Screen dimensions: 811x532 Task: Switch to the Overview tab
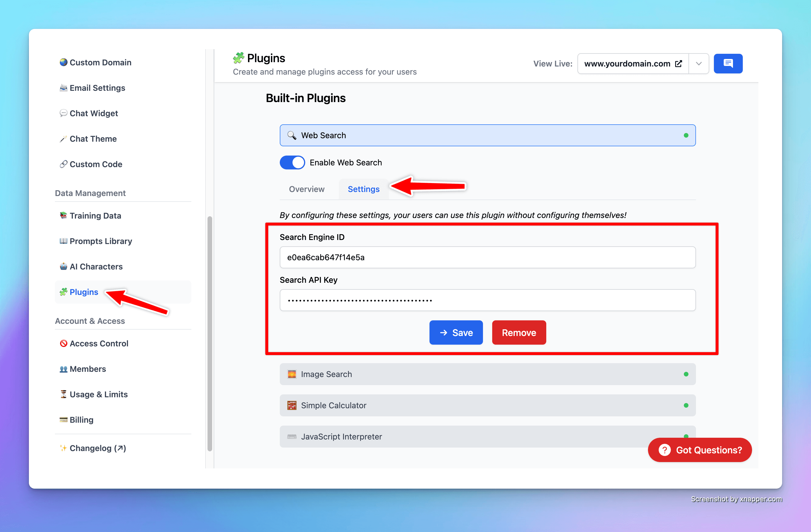(307, 189)
